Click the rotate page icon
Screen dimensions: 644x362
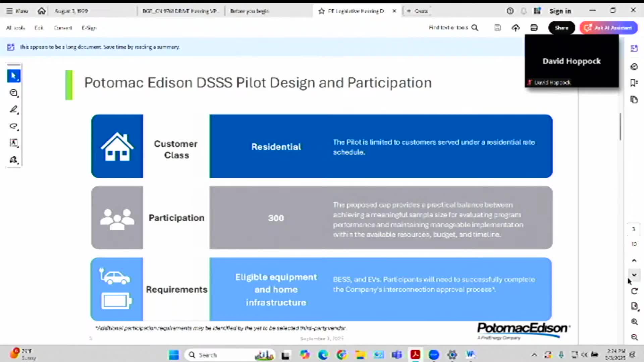[x=634, y=291]
